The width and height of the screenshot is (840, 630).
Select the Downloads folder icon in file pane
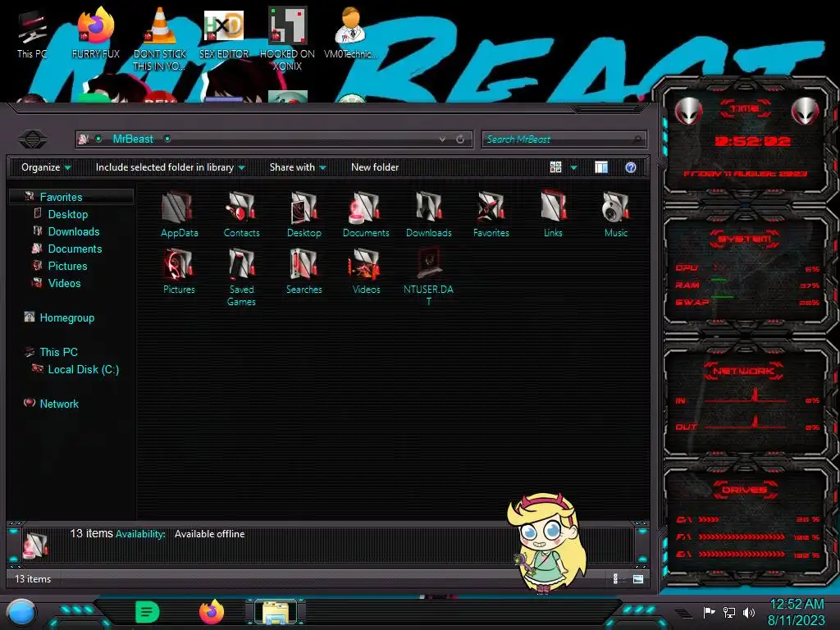point(428,214)
